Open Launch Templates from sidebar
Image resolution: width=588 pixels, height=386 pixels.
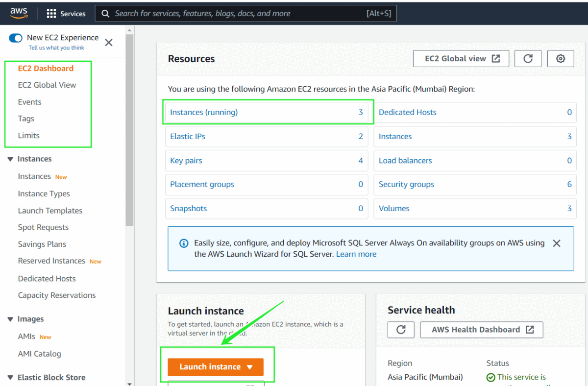tap(50, 211)
